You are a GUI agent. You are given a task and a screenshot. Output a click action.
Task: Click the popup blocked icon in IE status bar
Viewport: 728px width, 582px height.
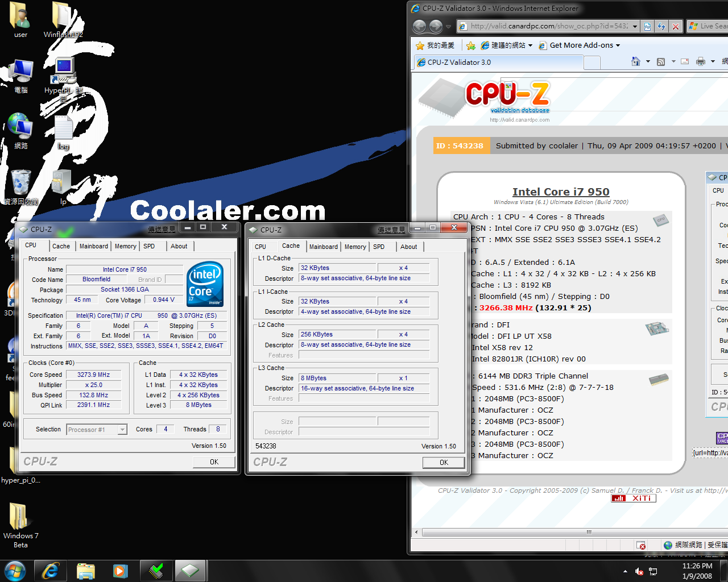[642, 545]
